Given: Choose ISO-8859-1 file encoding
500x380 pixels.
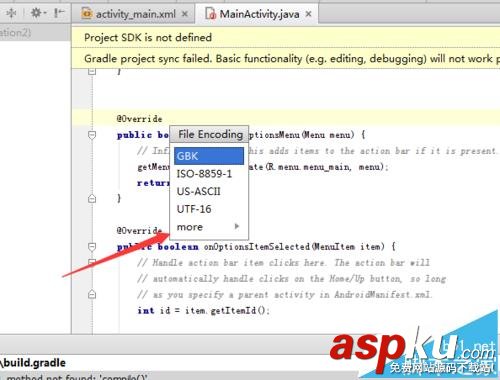Looking at the screenshot, I should tap(209, 174).
